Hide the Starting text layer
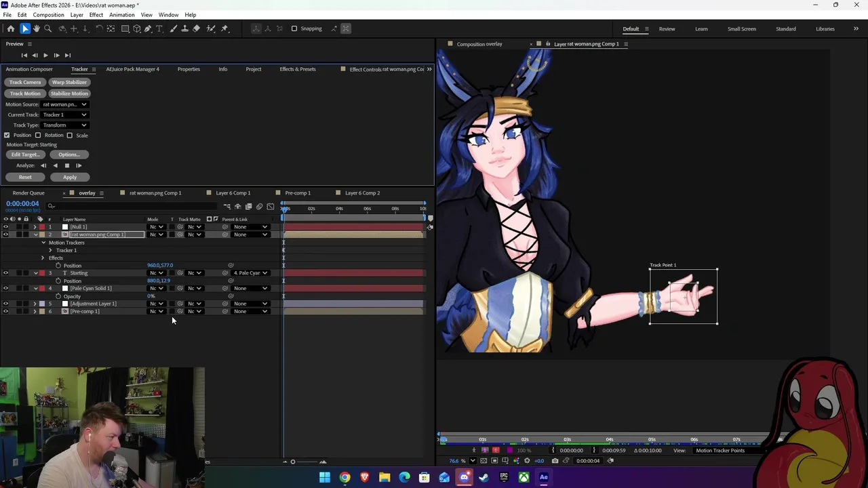Viewport: 868px width, 488px height. point(5,272)
